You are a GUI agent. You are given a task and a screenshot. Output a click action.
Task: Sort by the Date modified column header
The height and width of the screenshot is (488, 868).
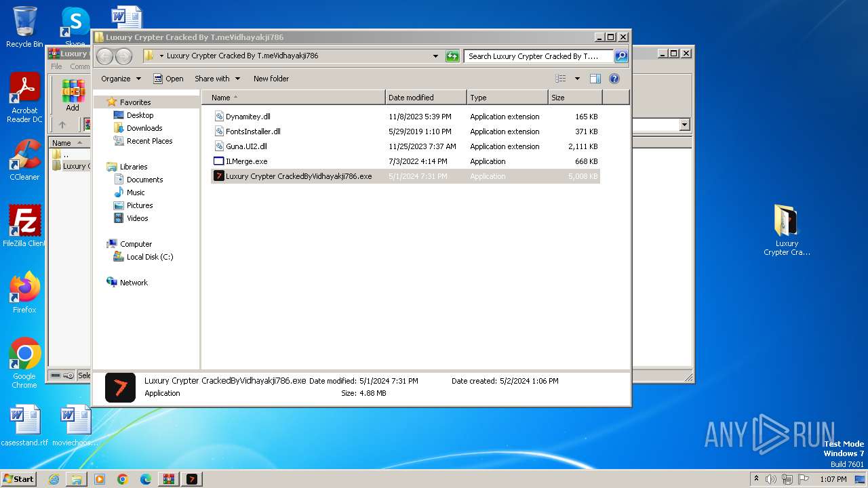point(426,98)
